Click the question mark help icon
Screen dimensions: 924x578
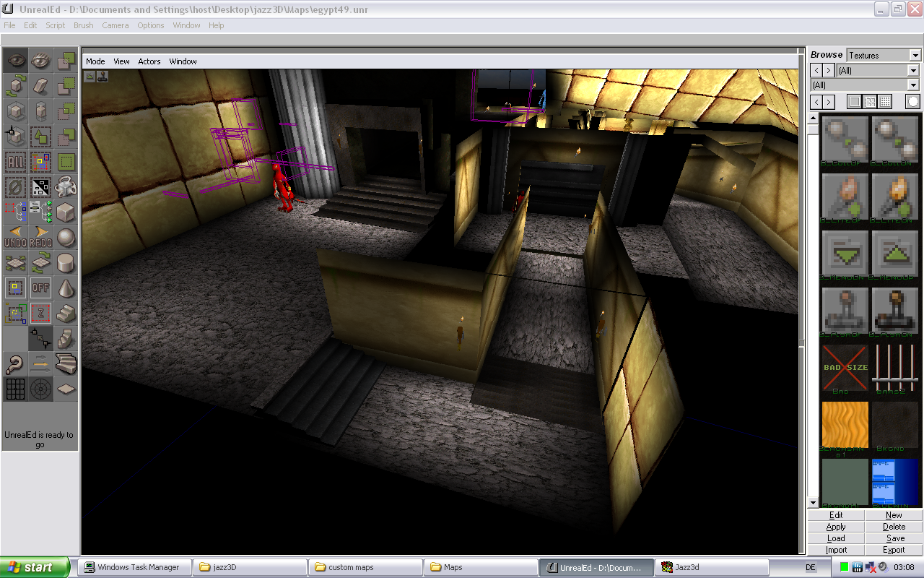coord(16,364)
